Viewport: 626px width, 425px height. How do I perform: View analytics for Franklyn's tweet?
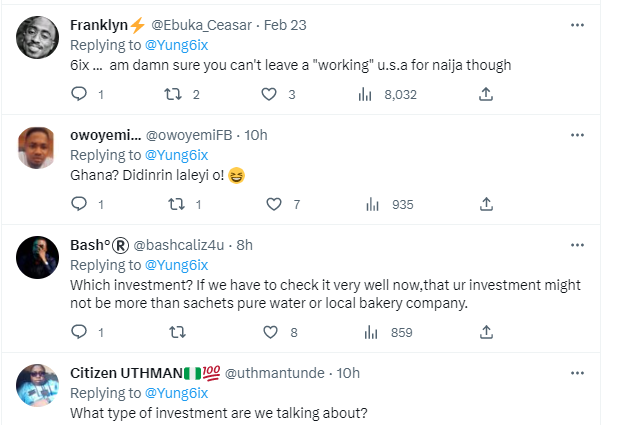click(366, 94)
